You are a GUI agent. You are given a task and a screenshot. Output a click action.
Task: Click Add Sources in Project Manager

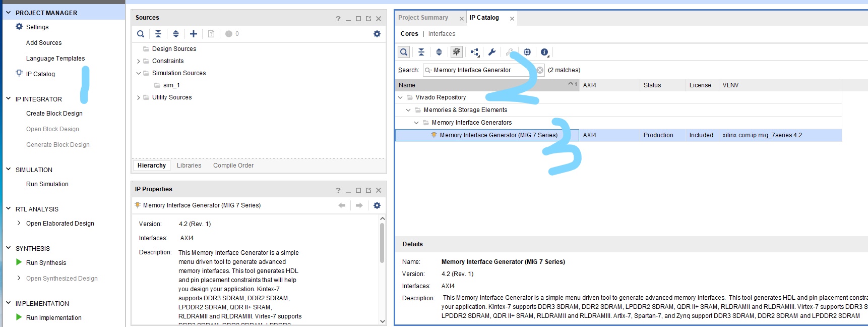tap(44, 43)
